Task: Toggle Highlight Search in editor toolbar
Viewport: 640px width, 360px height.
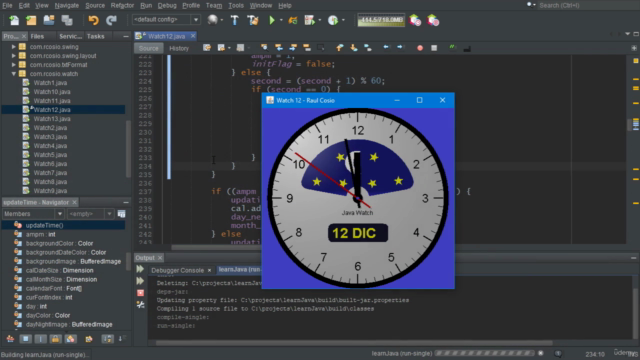Action: click(x=307, y=48)
